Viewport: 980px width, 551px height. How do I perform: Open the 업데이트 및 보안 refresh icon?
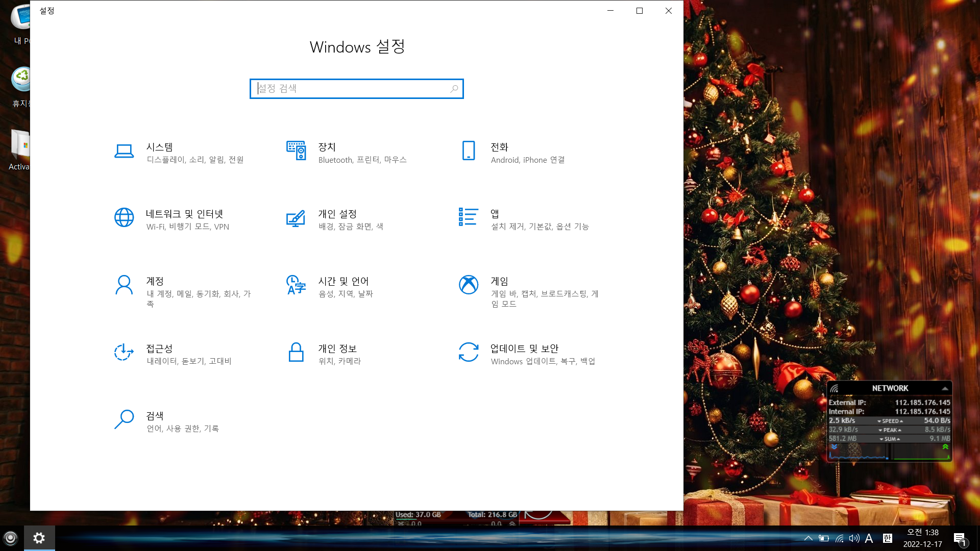pos(468,352)
